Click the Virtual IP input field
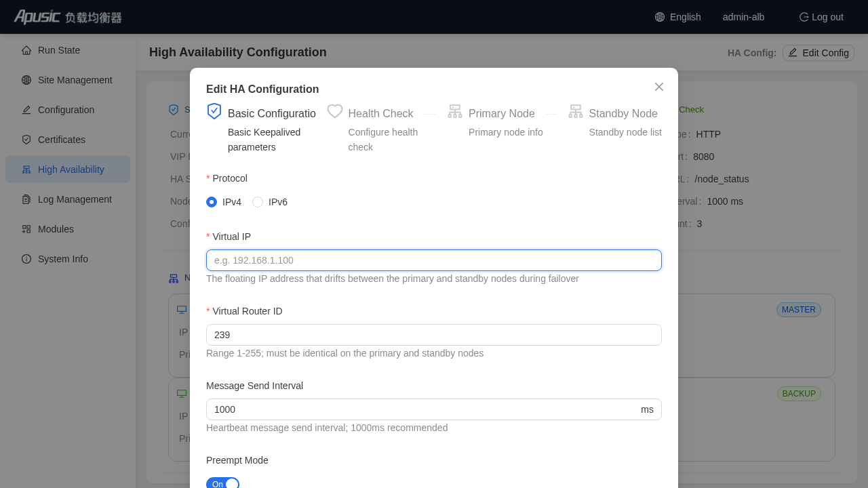 (x=434, y=260)
